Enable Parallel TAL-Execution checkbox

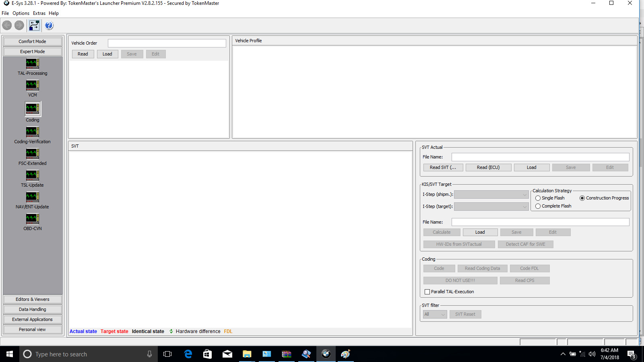(x=427, y=292)
